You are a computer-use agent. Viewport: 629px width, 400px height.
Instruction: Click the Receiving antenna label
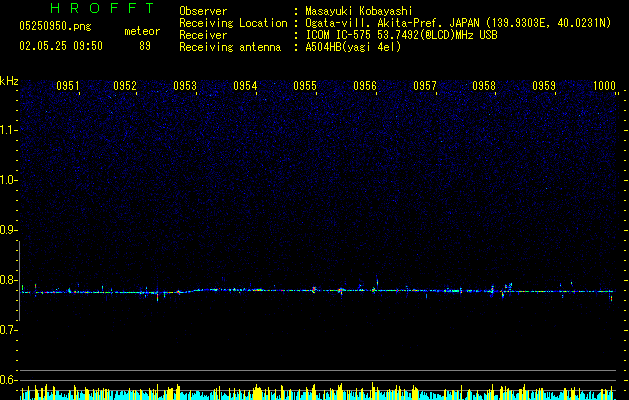230,47
